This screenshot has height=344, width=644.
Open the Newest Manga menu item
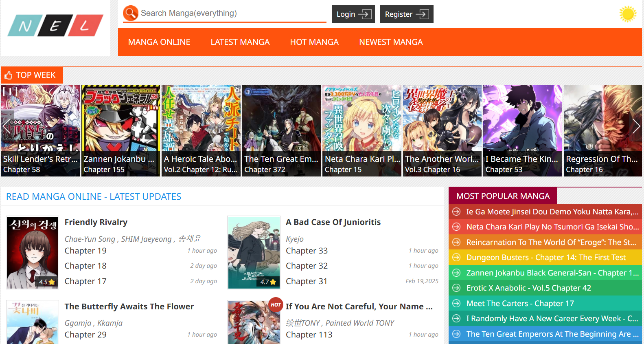tap(391, 42)
